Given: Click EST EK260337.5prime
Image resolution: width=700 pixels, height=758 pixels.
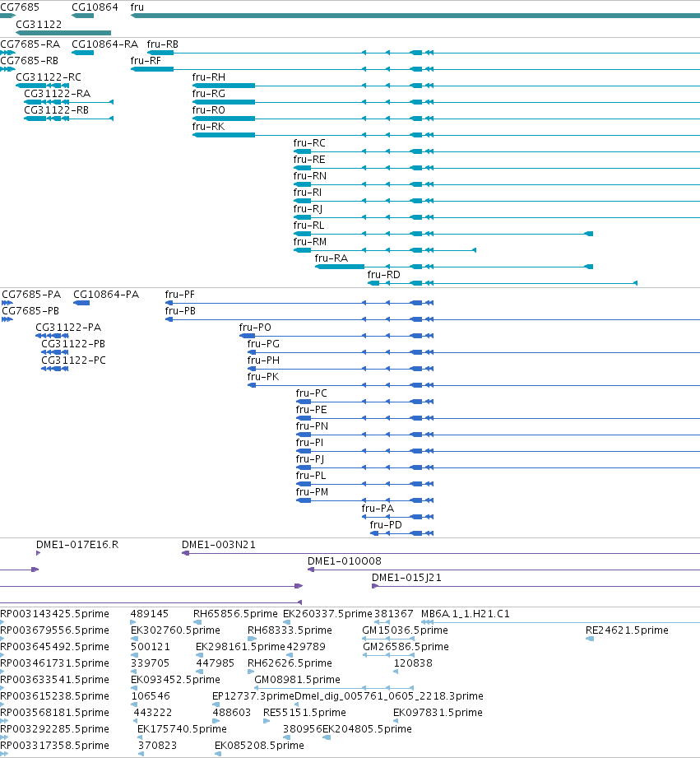Looking at the screenshot, I should (327, 613).
